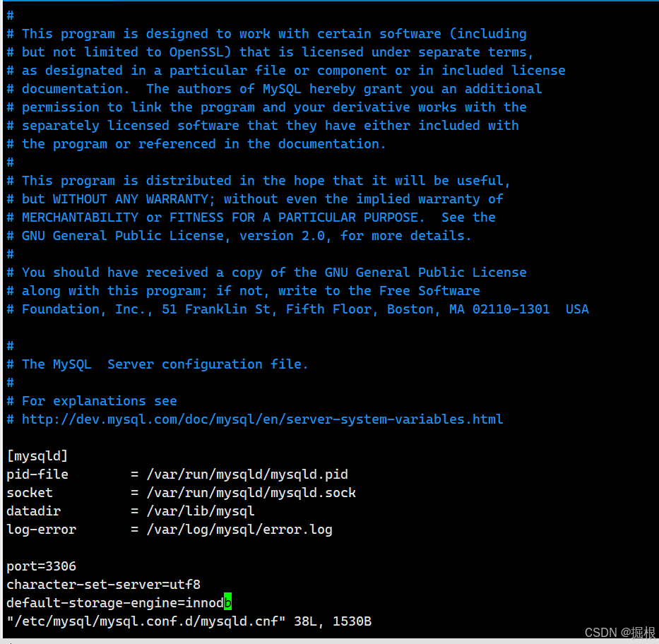
Task: Click the 'but WITHOUT ANY WARRANTY' line
Action: pos(255,199)
